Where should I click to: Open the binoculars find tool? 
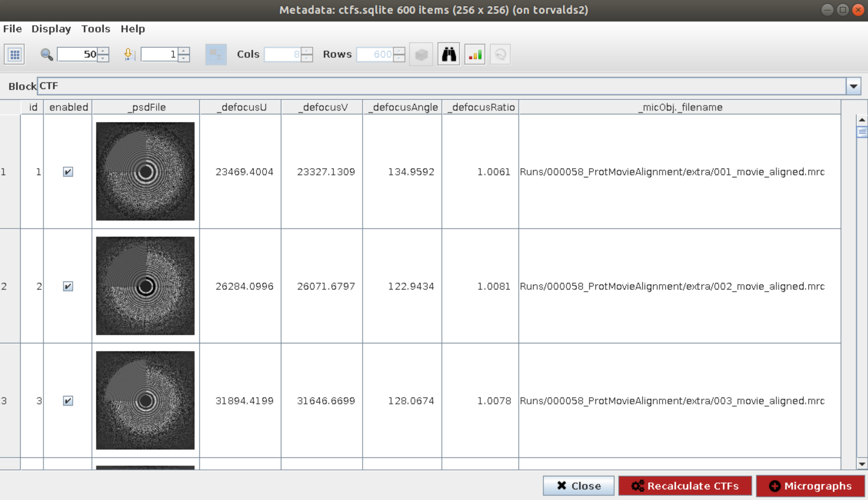point(448,54)
